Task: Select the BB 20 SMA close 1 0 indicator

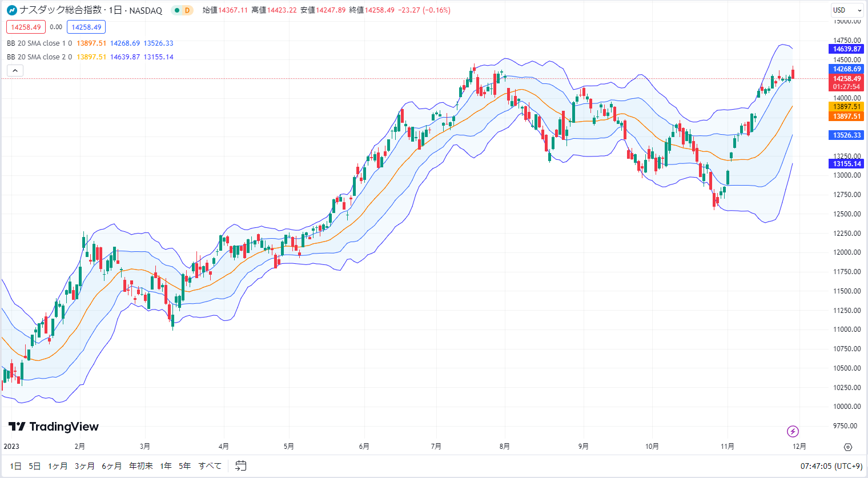Action: click(x=39, y=43)
